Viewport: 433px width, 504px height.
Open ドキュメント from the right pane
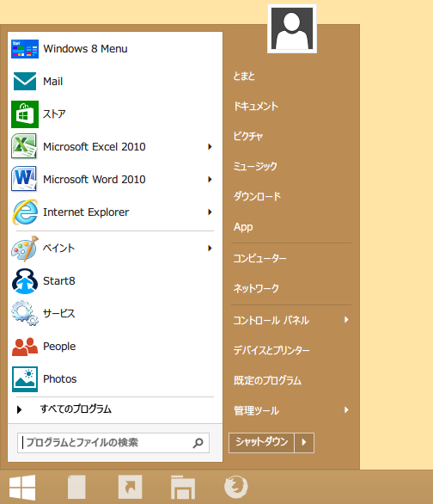(x=256, y=106)
